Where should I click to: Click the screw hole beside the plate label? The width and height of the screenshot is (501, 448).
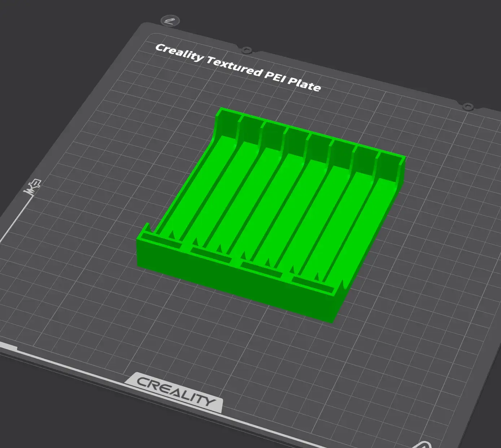click(x=246, y=49)
